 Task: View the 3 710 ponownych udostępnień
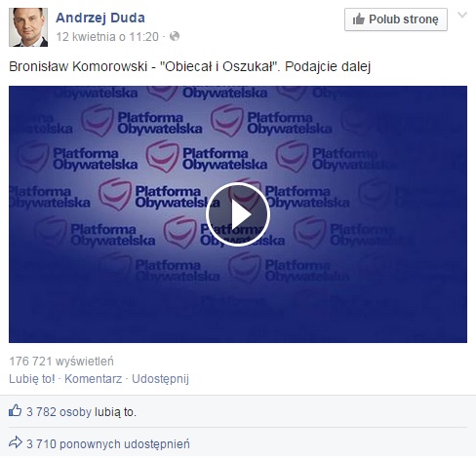[x=108, y=444]
